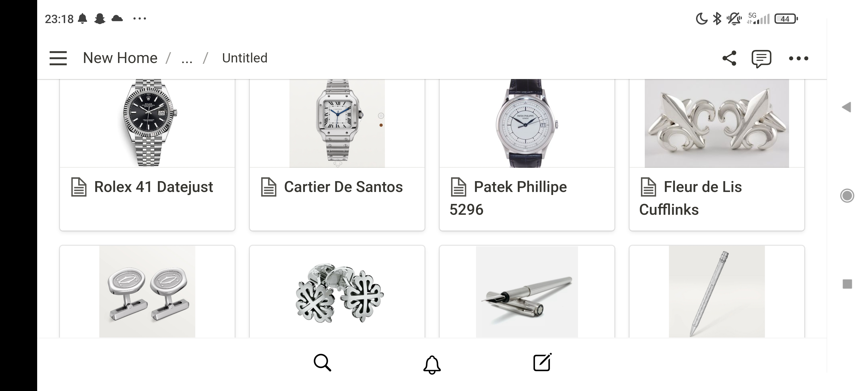Create a new page with compose icon

pyautogui.click(x=542, y=363)
